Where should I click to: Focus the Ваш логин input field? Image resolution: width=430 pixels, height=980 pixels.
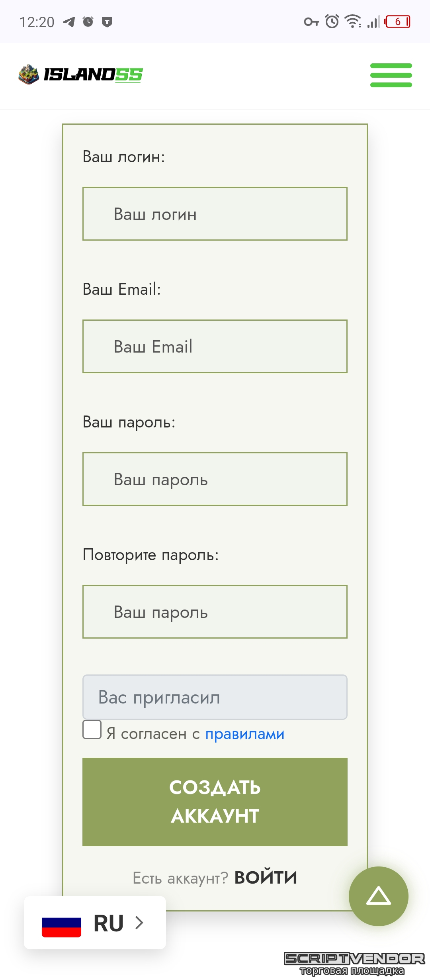click(x=215, y=214)
